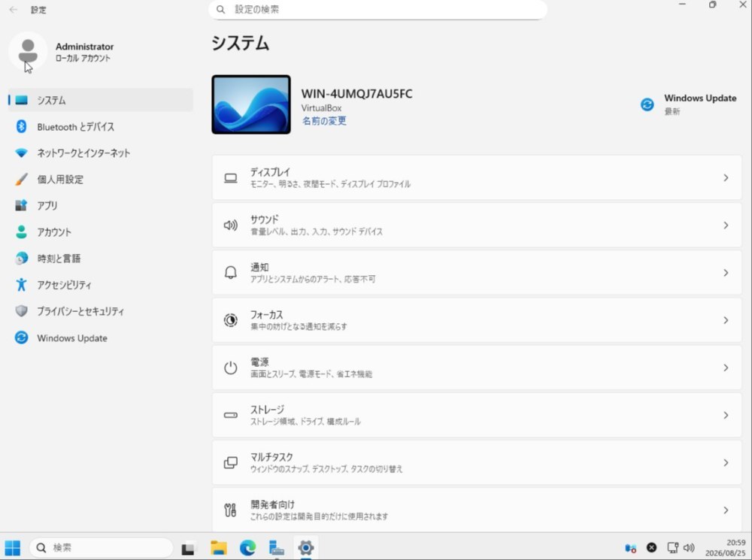Click the green account person icon
752x560 pixels.
[21, 232]
